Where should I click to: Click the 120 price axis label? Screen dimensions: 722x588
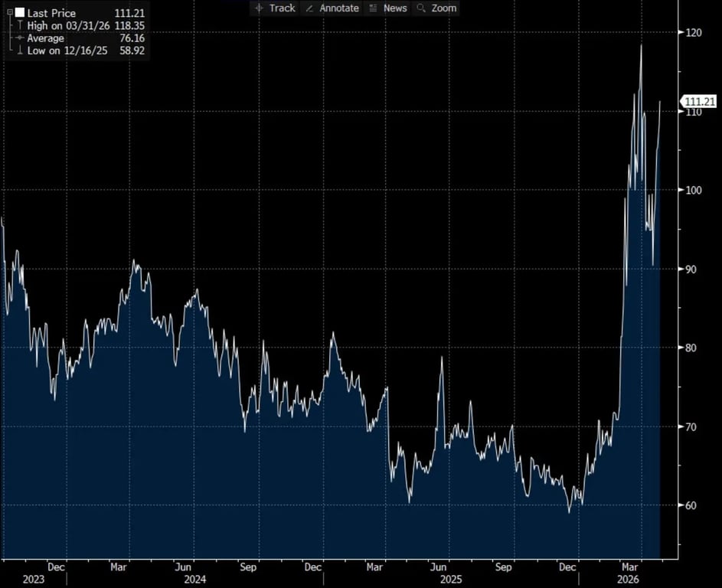pos(694,32)
